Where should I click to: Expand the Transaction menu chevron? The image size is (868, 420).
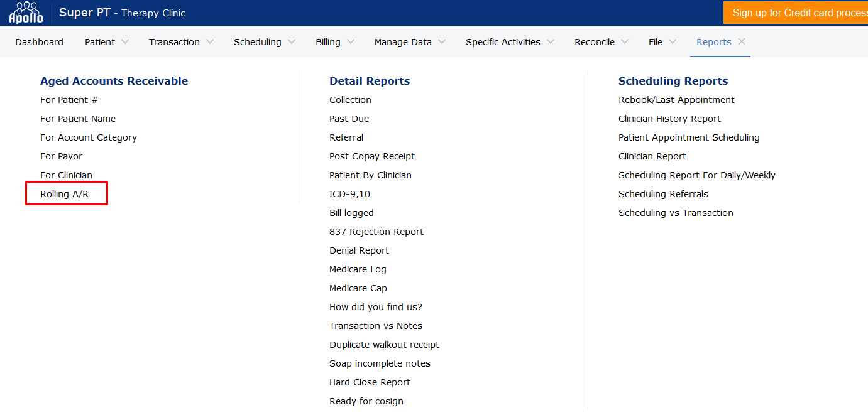pos(209,42)
